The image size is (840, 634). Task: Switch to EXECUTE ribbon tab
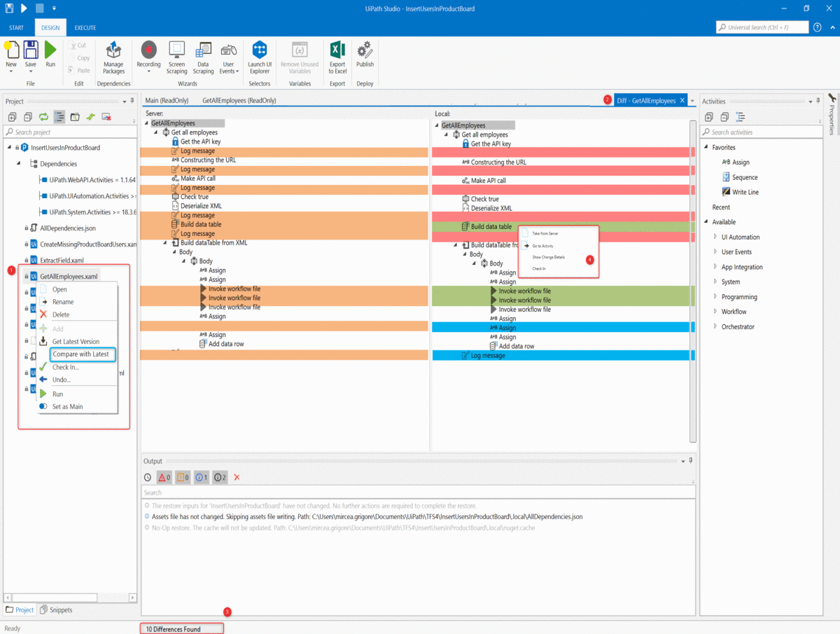(85, 27)
